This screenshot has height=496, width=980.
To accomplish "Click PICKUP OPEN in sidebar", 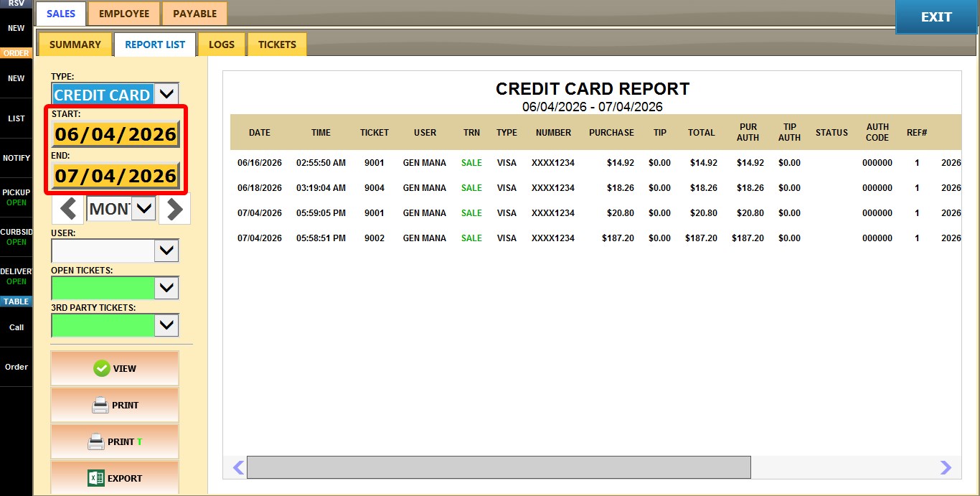I will 16,197.
